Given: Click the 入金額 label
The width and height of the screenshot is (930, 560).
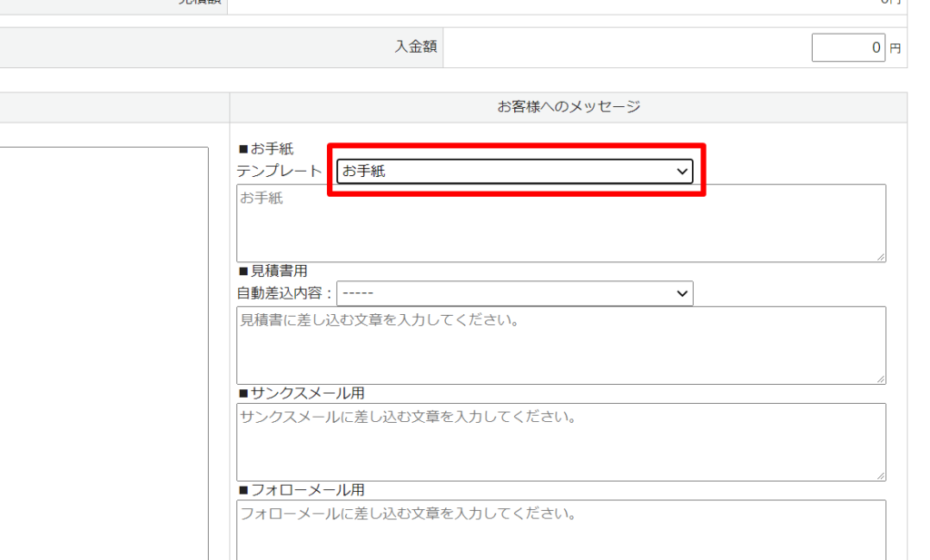Looking at the screenshot, I should (416, 47).
